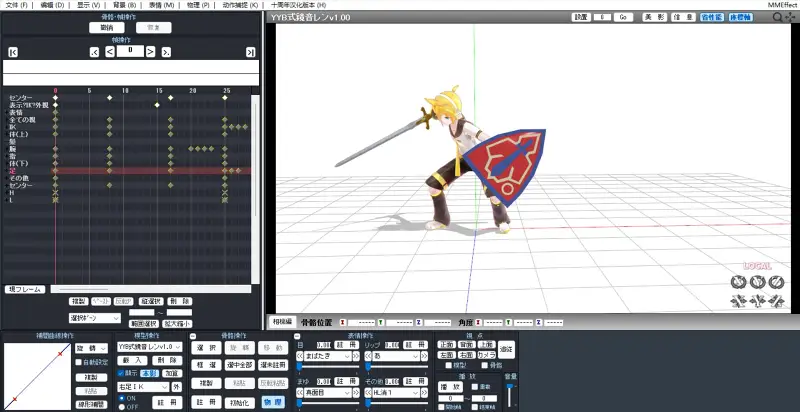Click the magnifier zoom icon in viewport header

777,17
